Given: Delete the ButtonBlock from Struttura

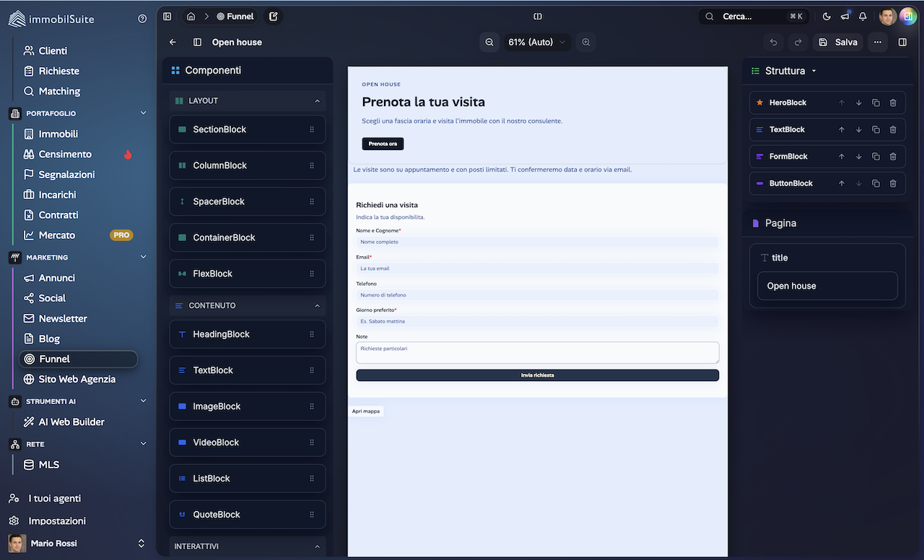Looking at the screenshot, I should (893, 183).
